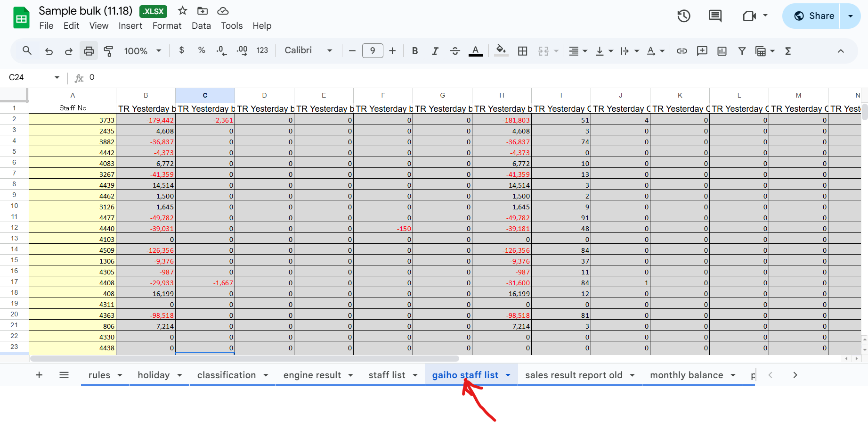Screen dimensions: 868x422
Task: Switch to the engine result tab
Action: point(312,375)
